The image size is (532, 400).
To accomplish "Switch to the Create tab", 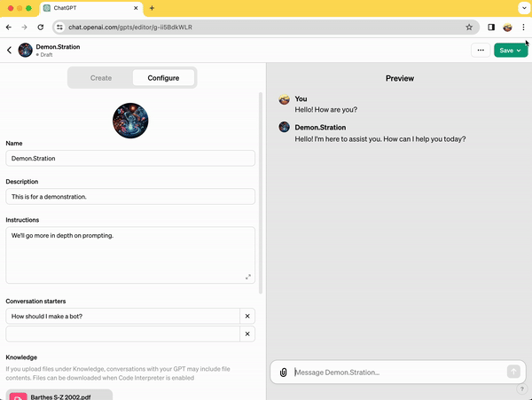I will click(x=101, y=78).
